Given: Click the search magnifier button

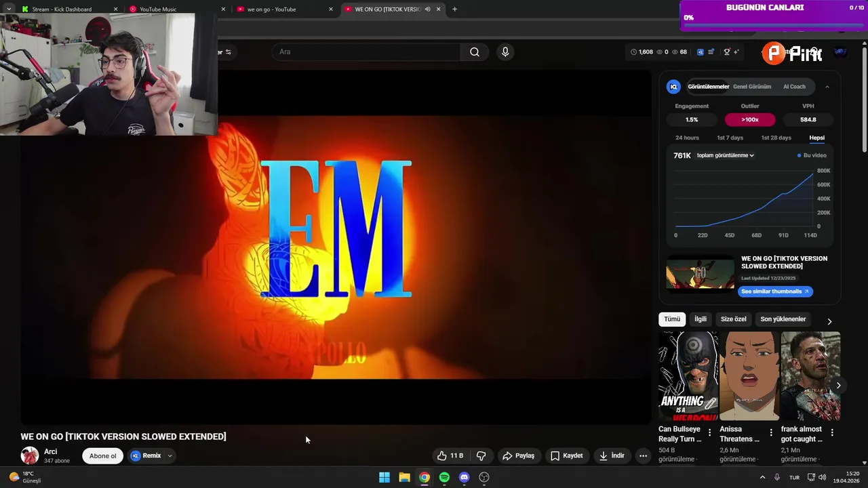Looking at the screenshot, I should click(x=475, y=52).
